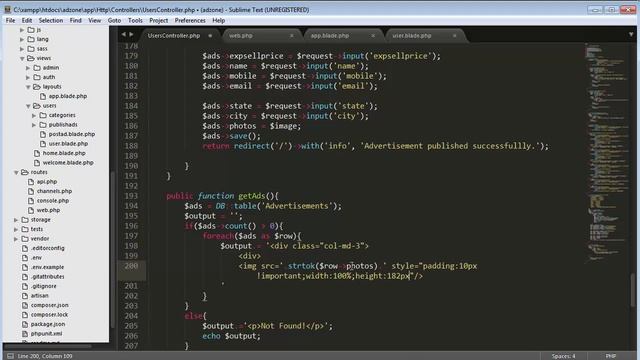Go to previous tab with left arrow
Screen dimensions: 640x360
[124, 35]
